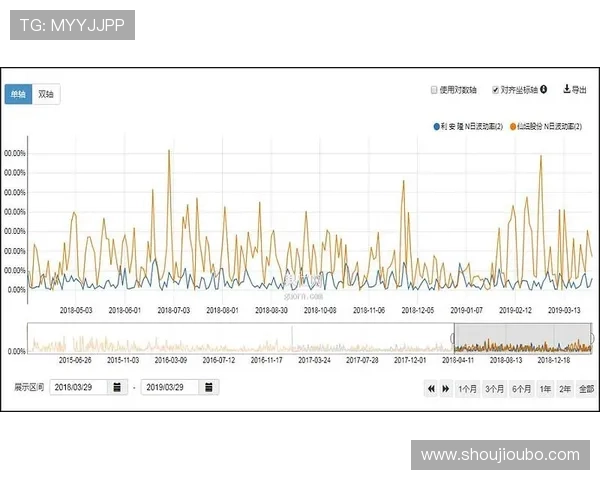Toggle 仙坛股份 N日波动率 legend series
Viewport: 600px width, 480px height.
tap(546, 126)
